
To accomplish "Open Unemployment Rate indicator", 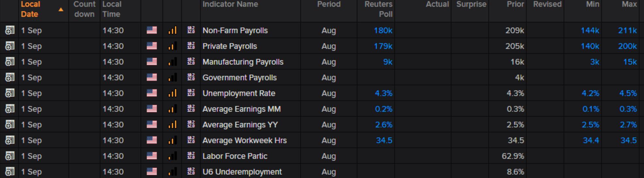I will (239, 93).
